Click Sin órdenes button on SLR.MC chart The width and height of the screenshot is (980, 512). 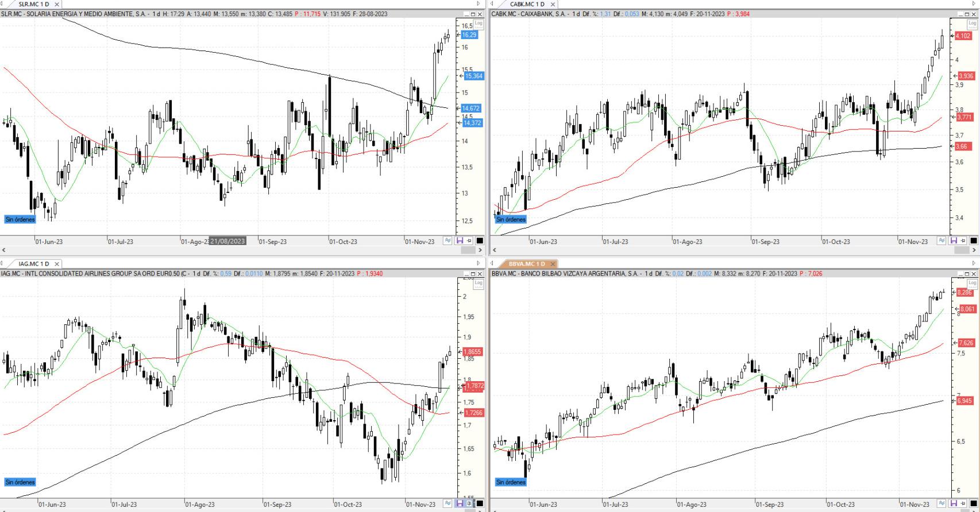pyautogui.click(x=20, y=219)
